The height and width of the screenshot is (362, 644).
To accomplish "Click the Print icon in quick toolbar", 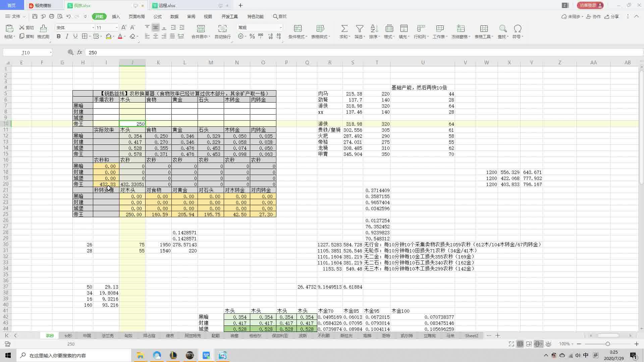I will pyautogui.click(x=52, y=16).
